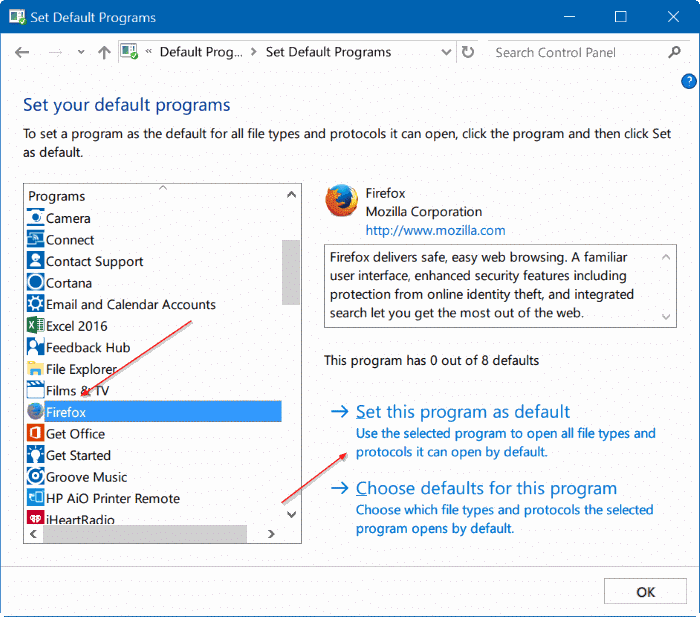
Task: Click description box scroll-down arrow
Action: coord(666,317)
